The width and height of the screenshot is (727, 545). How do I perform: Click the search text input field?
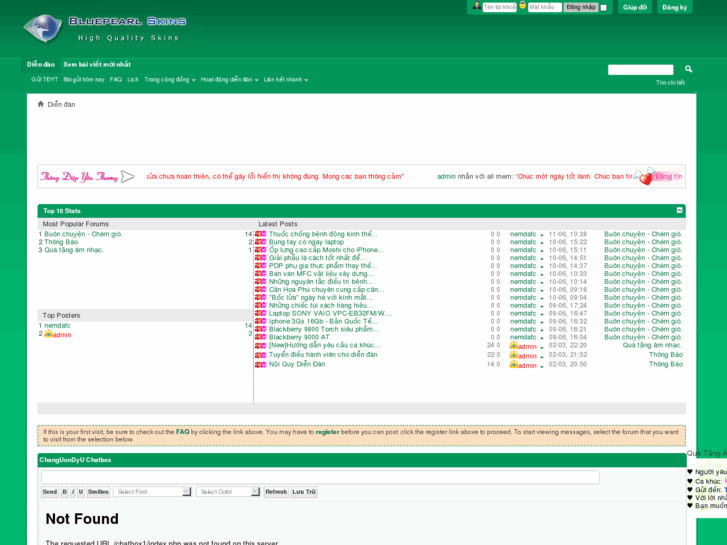(641, 70)
